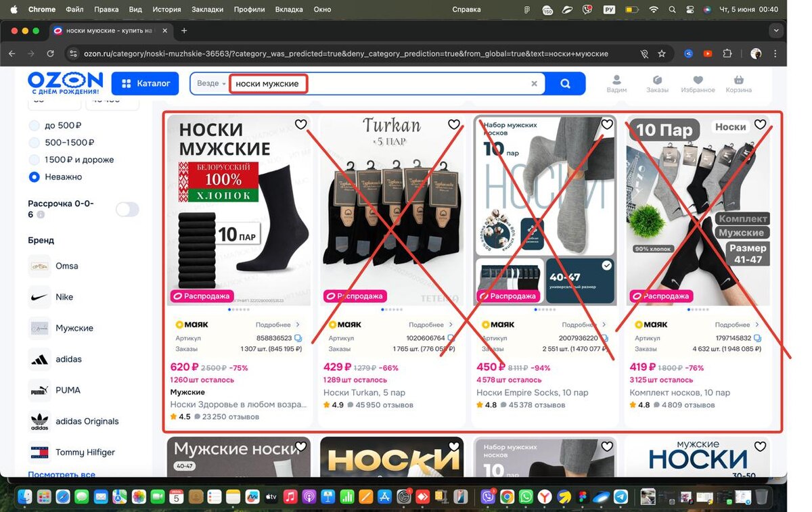812x512 pixels.
Task: Open Носки Empire Socks, 10 пар title
Action: tap(533, 392)
